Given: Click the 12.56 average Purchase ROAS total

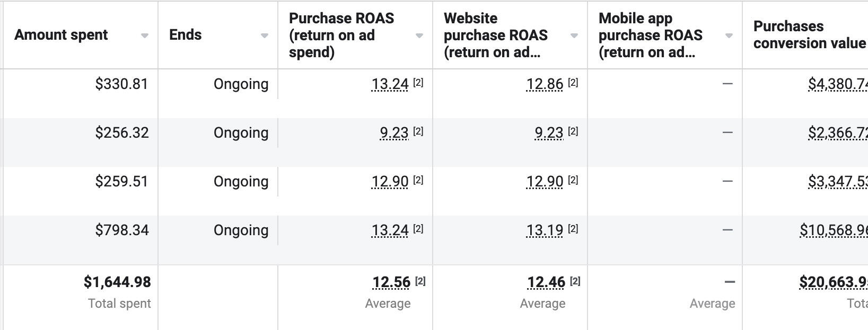Looking at the screenshot, I should coord(391,282).
